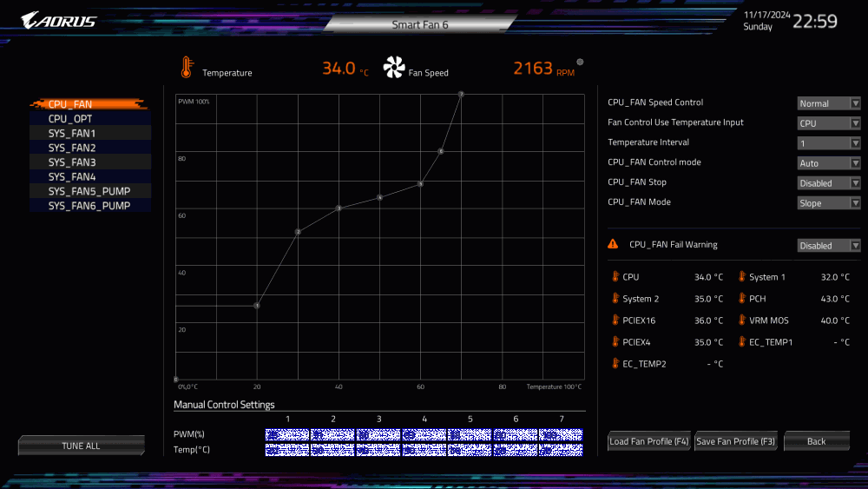Click the 22:59 clock

(x=815, y=21)
